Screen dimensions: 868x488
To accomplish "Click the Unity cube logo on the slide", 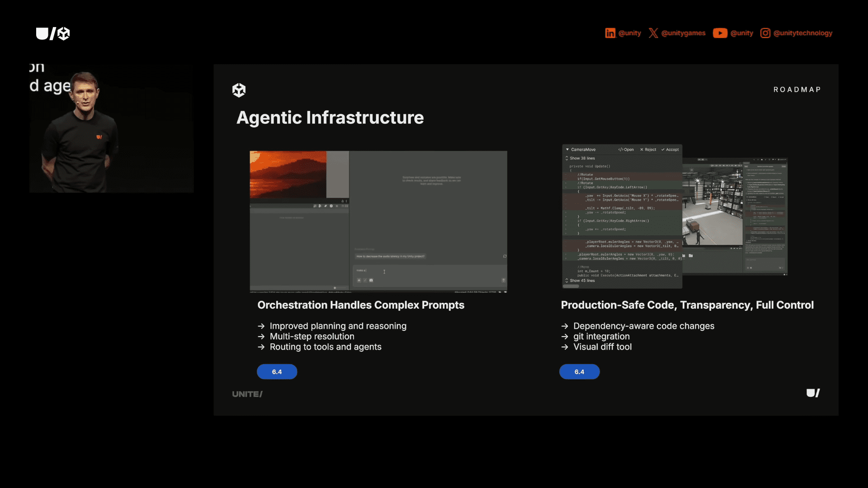I will [x=239, y=90].
